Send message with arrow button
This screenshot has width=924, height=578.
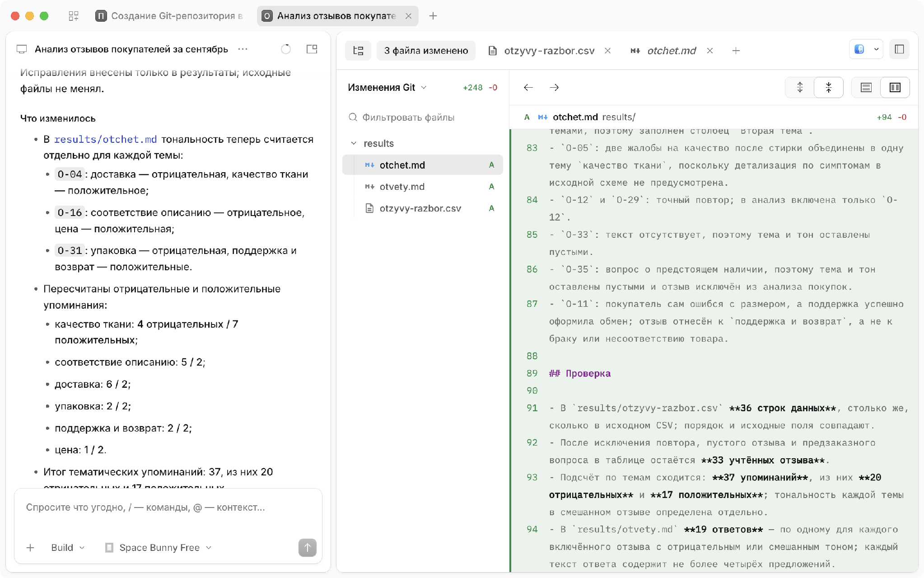308,548
